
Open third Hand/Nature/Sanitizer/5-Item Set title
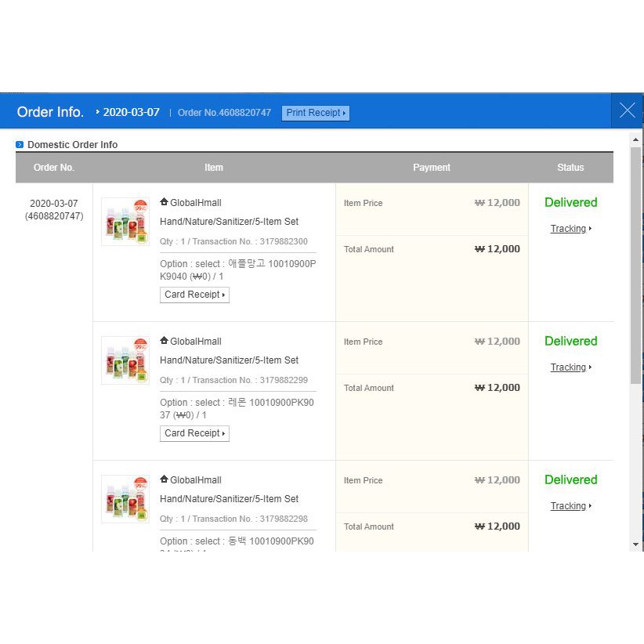click(229, 499)
